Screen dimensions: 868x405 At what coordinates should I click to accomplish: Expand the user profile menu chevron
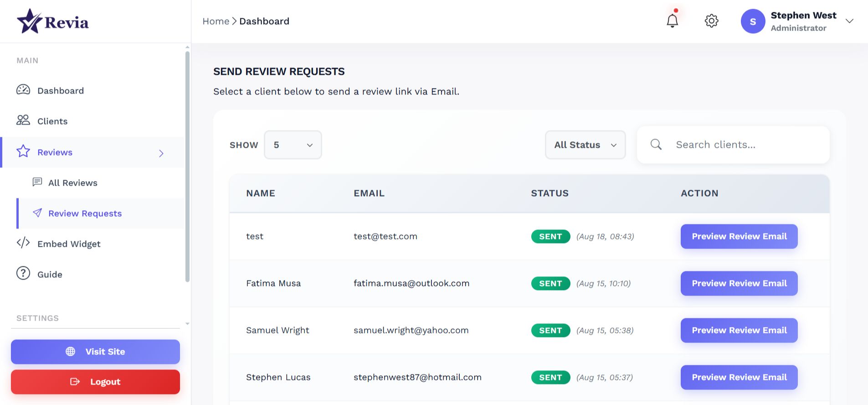coord(849,21)
